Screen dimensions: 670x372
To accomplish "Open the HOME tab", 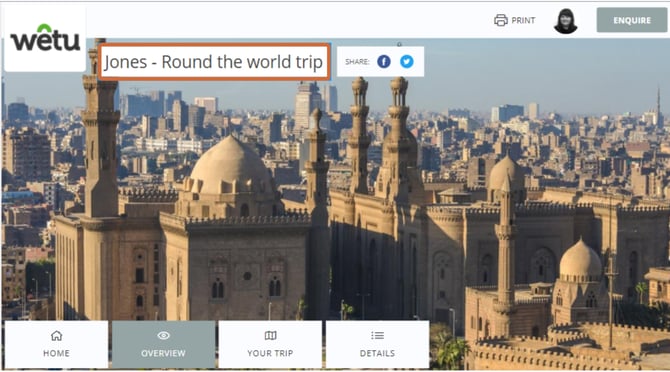I will (x=56, y=344).
